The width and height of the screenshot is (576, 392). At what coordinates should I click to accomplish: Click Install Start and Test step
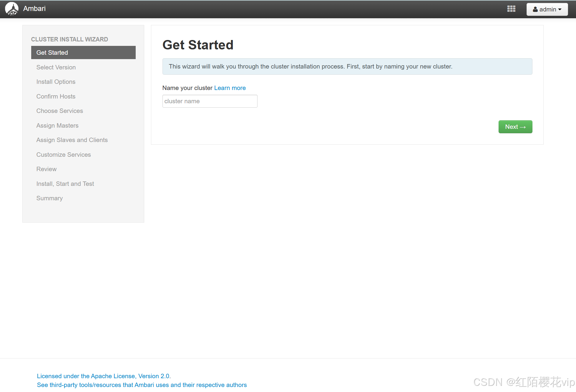pos(65,183)
